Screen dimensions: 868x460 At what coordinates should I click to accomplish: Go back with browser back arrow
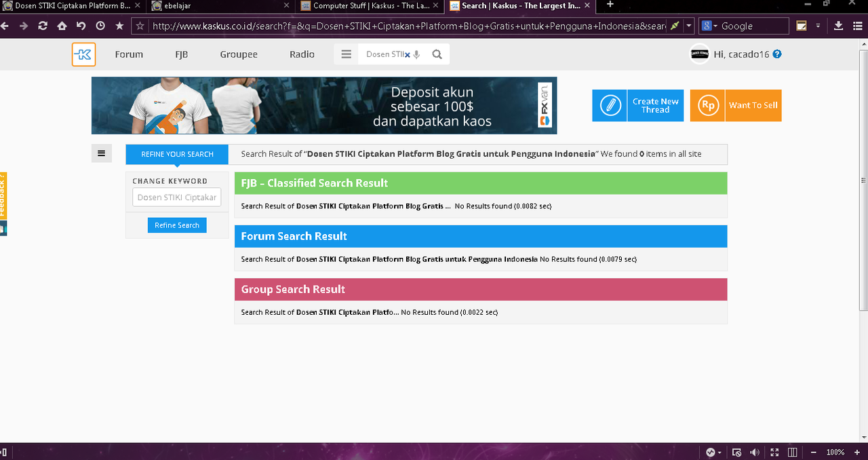(5, 26)
